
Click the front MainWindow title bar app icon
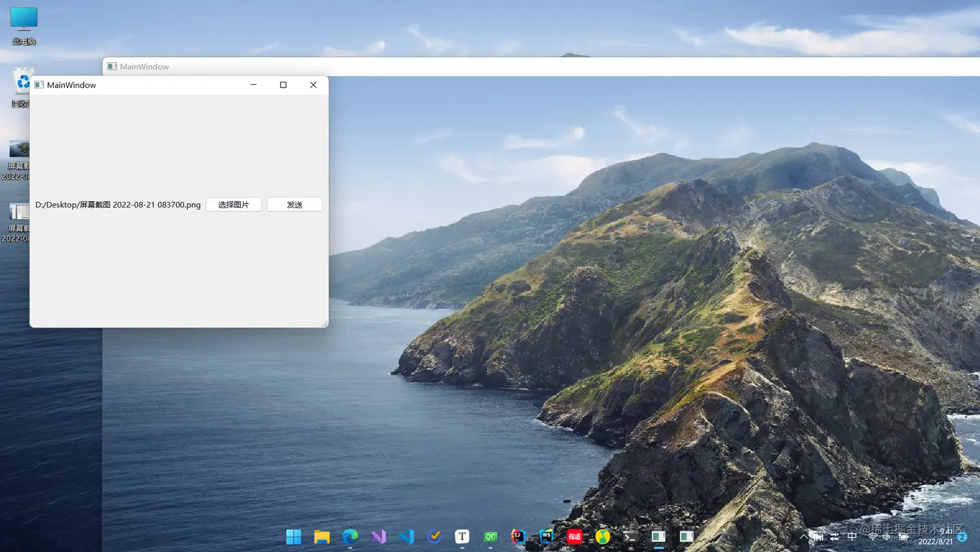click(x=39, y=85)
